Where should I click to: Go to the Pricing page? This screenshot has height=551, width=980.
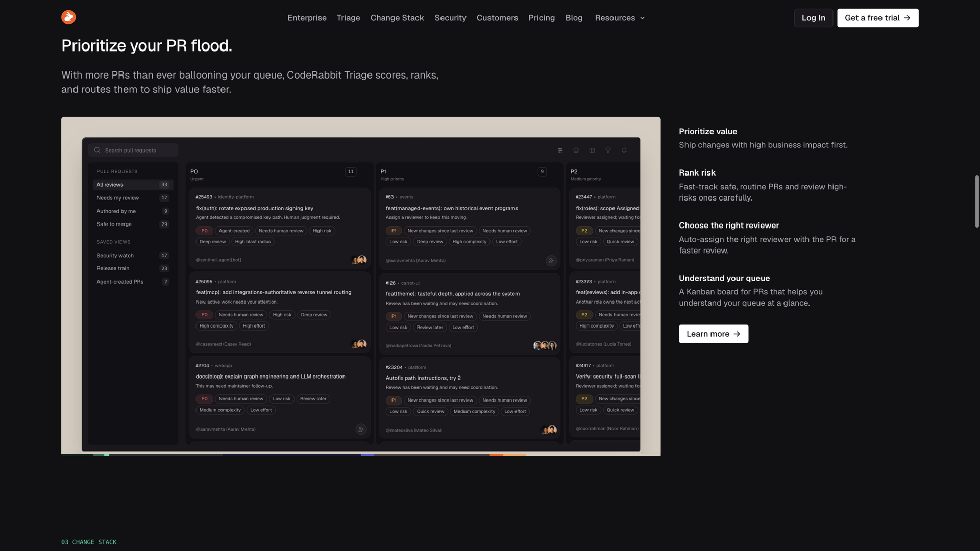(x=542, y=18)
